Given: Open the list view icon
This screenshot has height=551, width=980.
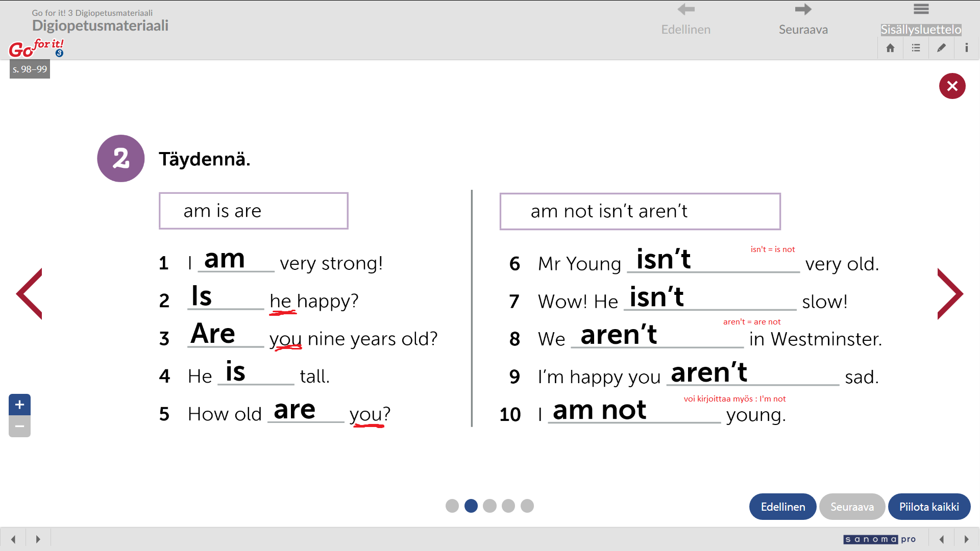Looking at the screenshot, I should pyautogui.click(x=916, y=48).
